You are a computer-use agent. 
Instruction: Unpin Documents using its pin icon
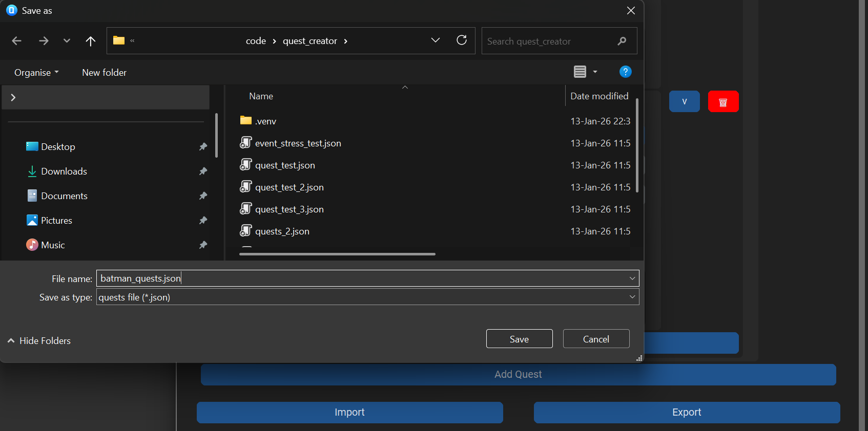tap(203, 196)
